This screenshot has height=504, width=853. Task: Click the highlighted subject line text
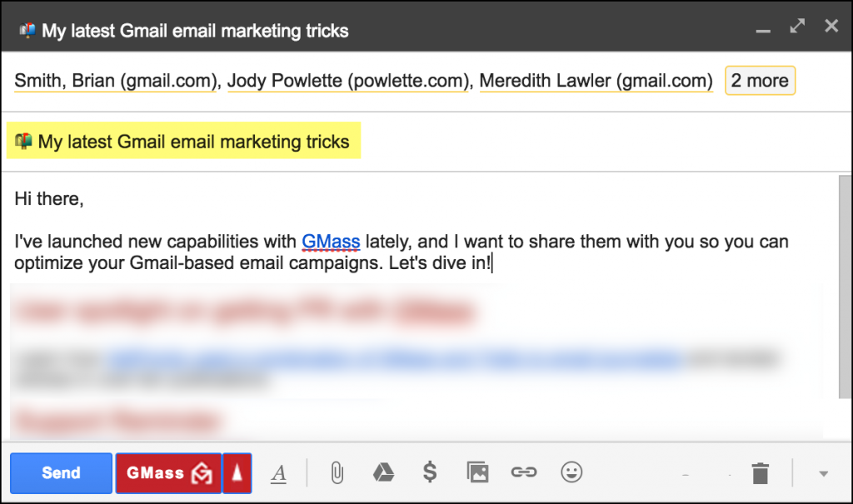pos(183,142)
